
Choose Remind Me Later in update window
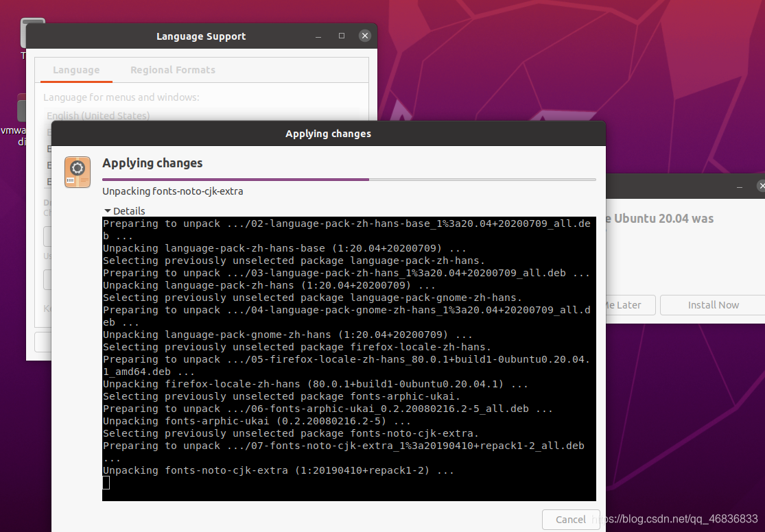[629, 305]
